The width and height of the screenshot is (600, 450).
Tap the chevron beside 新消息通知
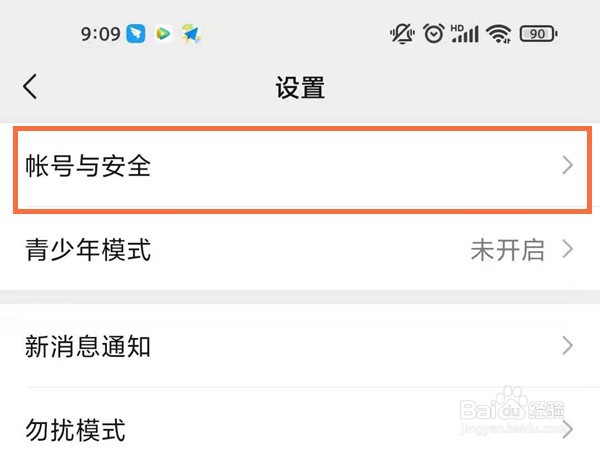click(568, 347)
